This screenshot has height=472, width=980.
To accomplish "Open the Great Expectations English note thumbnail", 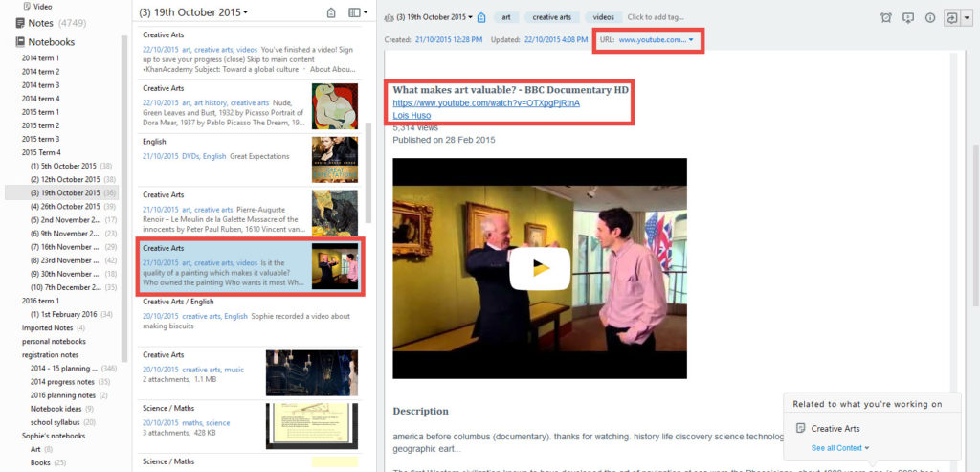I will (x=334, y=159).
